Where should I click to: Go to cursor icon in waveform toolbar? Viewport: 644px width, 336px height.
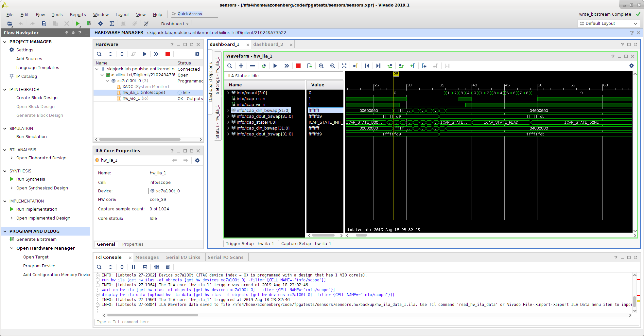[356, 66]
